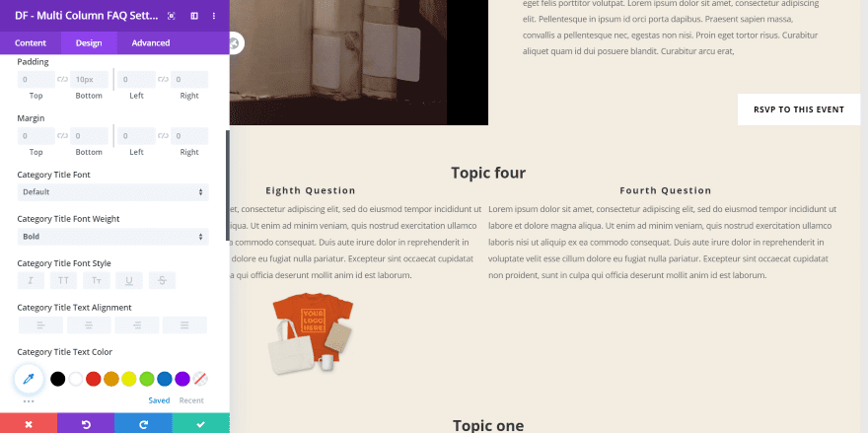Toggle uppercase TT font style
This screenshot has width=868, height=433.
63,280
